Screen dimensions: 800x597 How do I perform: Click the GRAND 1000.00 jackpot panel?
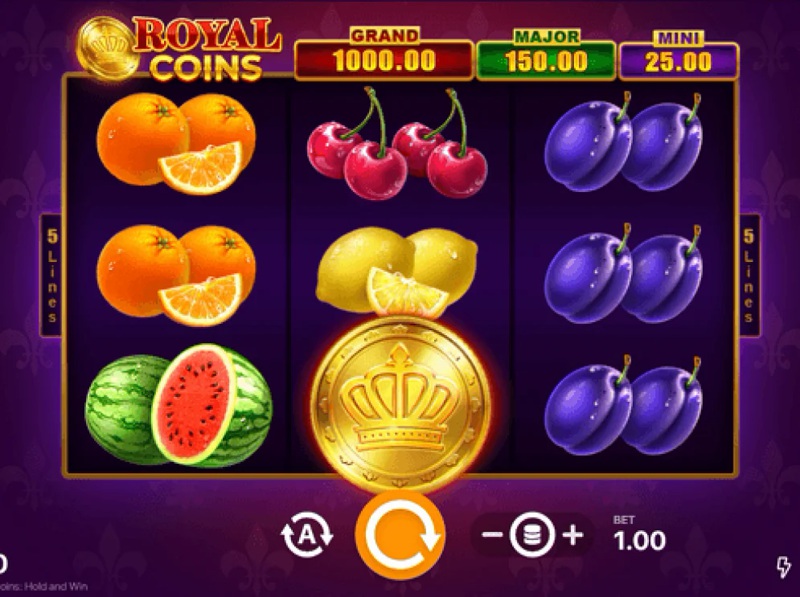(384, 54)
